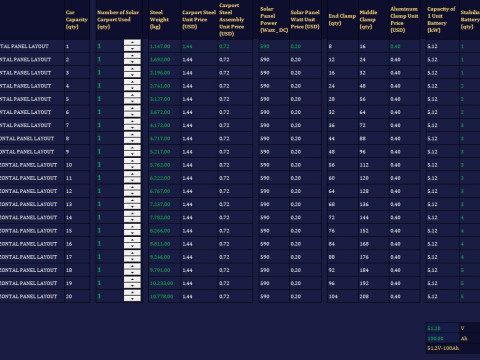
Task: Select End Clamp cell showing 44
Action: pyautogui.click(x=342, y=138)
